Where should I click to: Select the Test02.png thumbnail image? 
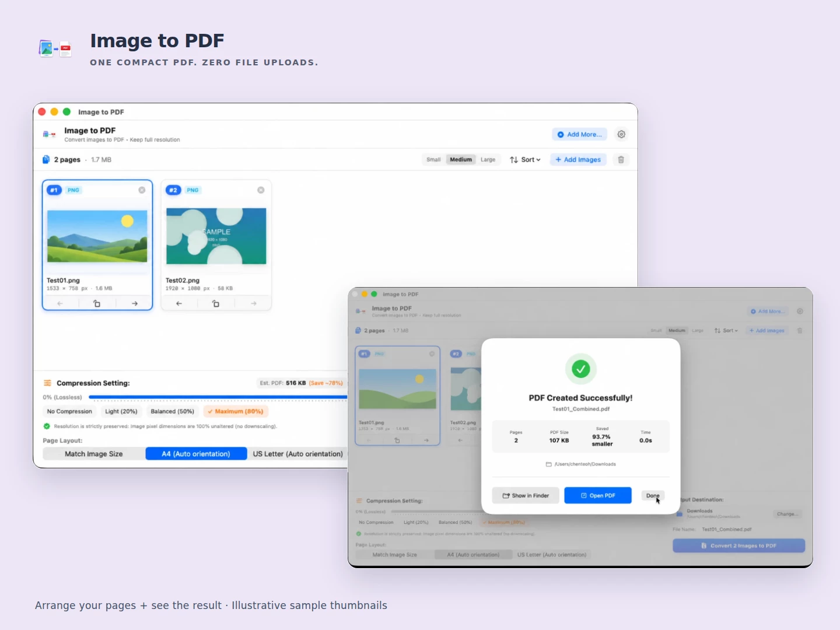click(216, 236)
